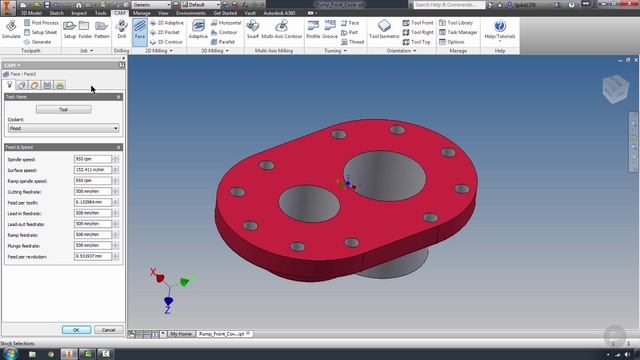Open the Passes tab in Face dialog
The width and height of the screenshot is (640, 360).
(x=47, y=85)
